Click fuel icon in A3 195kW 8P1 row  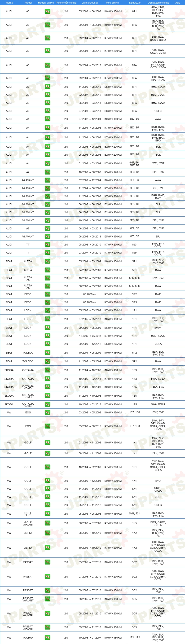click(x=47, y=87)
